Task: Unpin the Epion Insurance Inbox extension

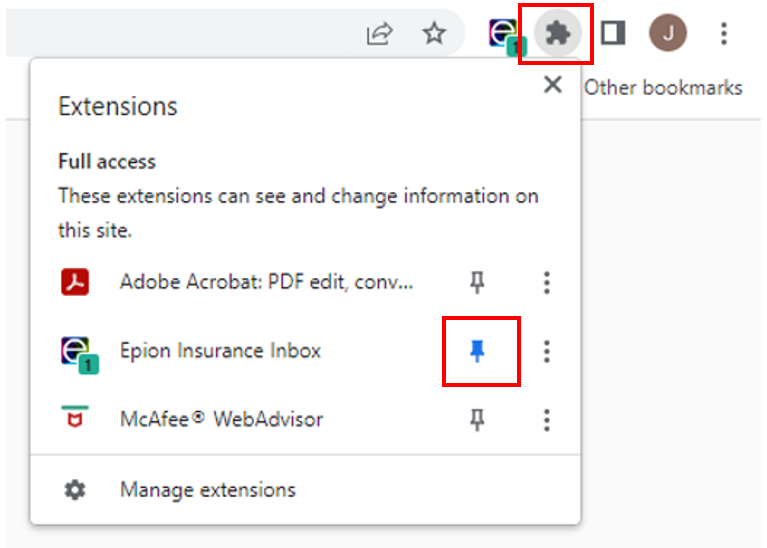Action: pyautogui.click(x=477, y=351)
